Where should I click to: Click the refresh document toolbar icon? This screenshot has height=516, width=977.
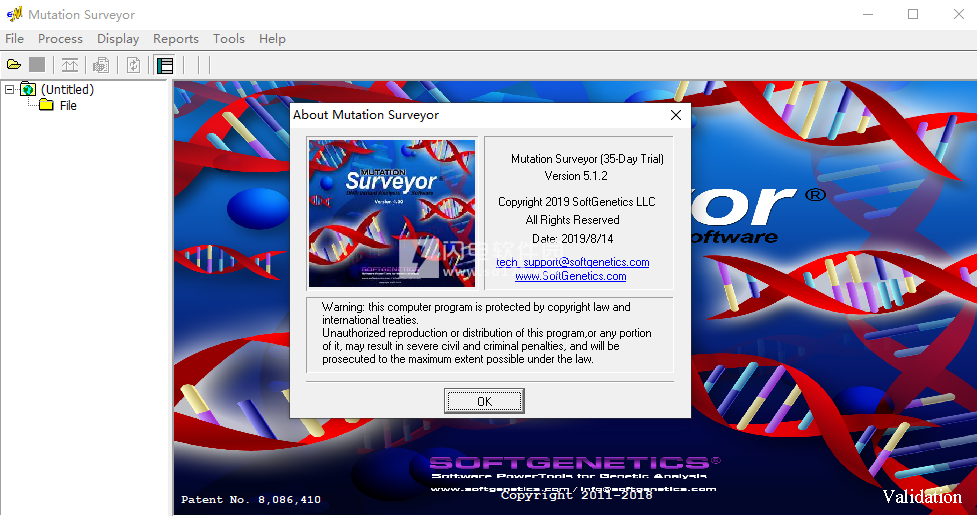[133, 65]
